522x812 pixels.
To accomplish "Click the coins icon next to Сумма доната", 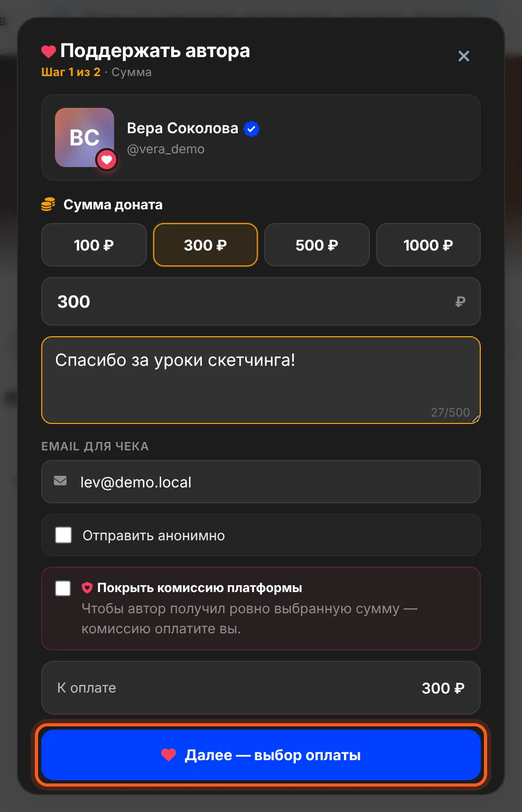I will click(49, 205).
